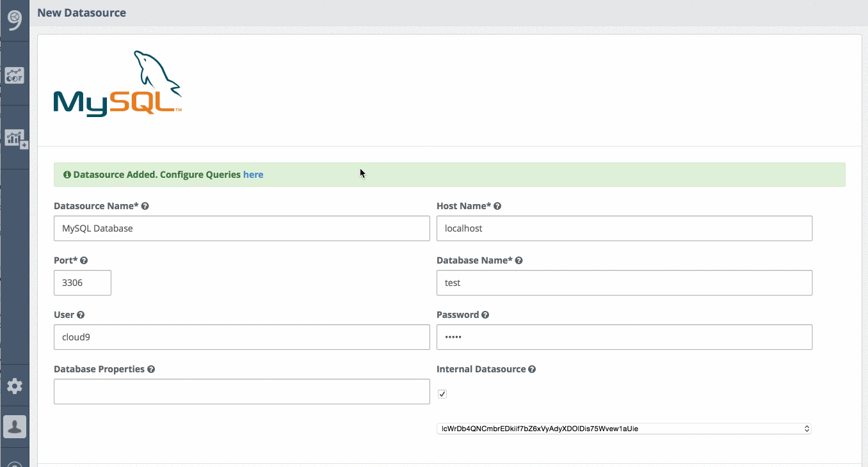
Task: Open the dashboards icon in the left sidebar
Action: pyautogui.click(x=14, y=75)
